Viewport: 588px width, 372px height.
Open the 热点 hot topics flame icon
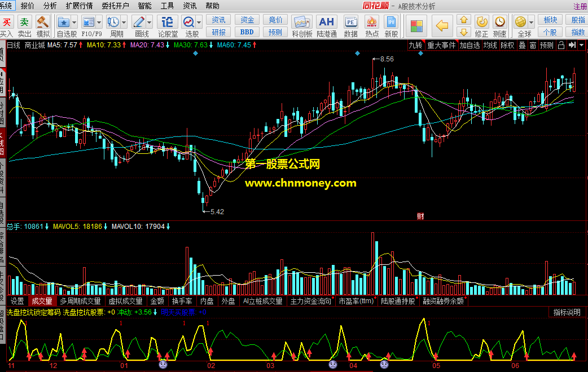click(x=372, y=23)
